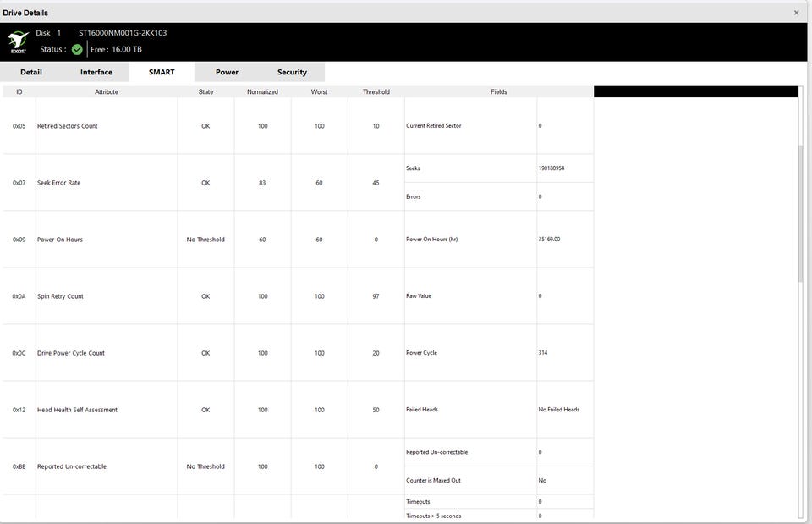Select the Power On Hours attribute
Viewport: 812px width, 524px height.
point(59,240)
